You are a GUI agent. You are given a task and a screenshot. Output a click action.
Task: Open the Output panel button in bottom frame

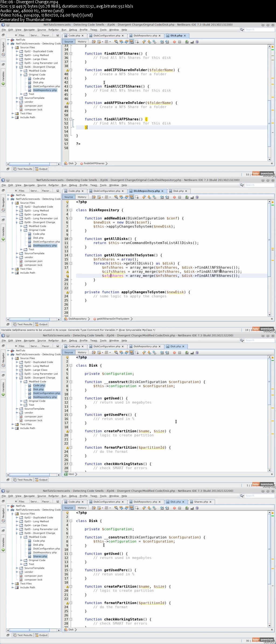(41, 635)
